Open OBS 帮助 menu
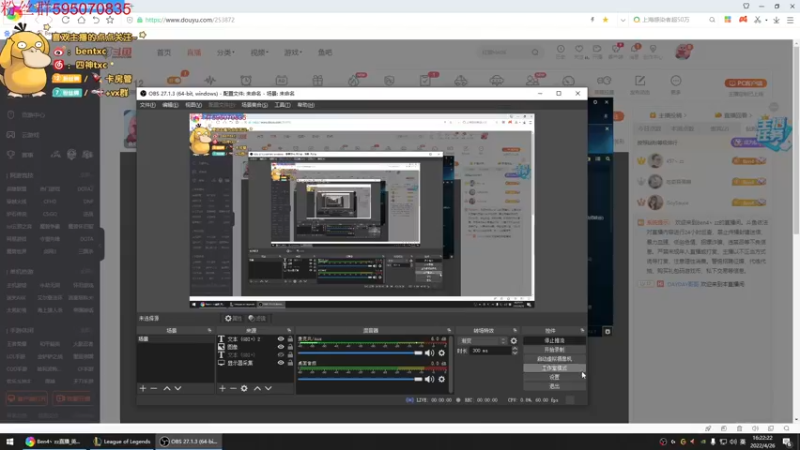This screenshot has width=800, height=450. coord(306,105)
